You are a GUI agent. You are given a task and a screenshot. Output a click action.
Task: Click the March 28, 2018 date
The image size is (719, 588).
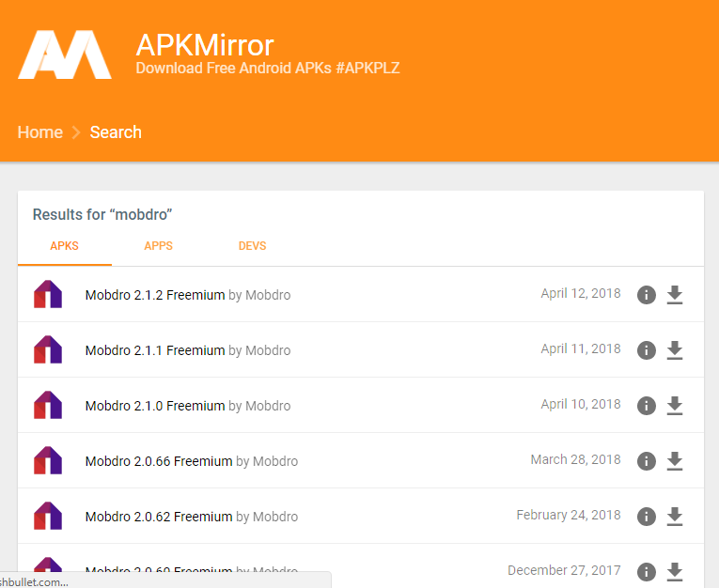[x=575, y=459]
